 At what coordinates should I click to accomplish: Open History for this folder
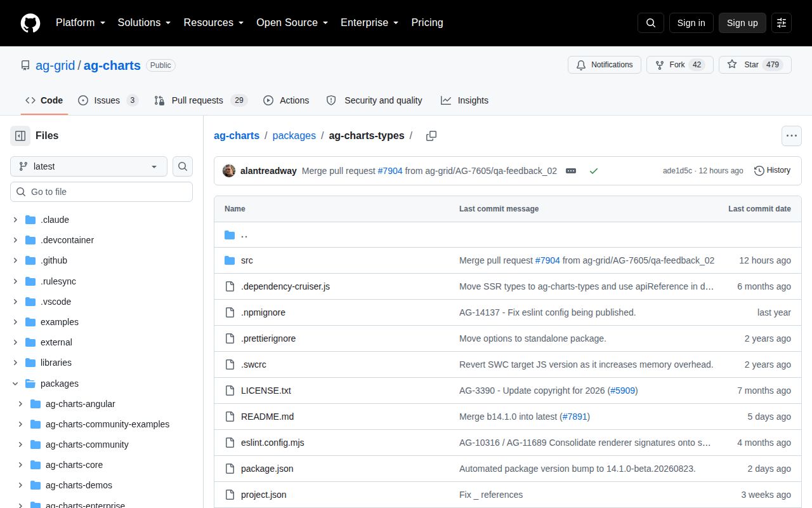coord(772,170)
